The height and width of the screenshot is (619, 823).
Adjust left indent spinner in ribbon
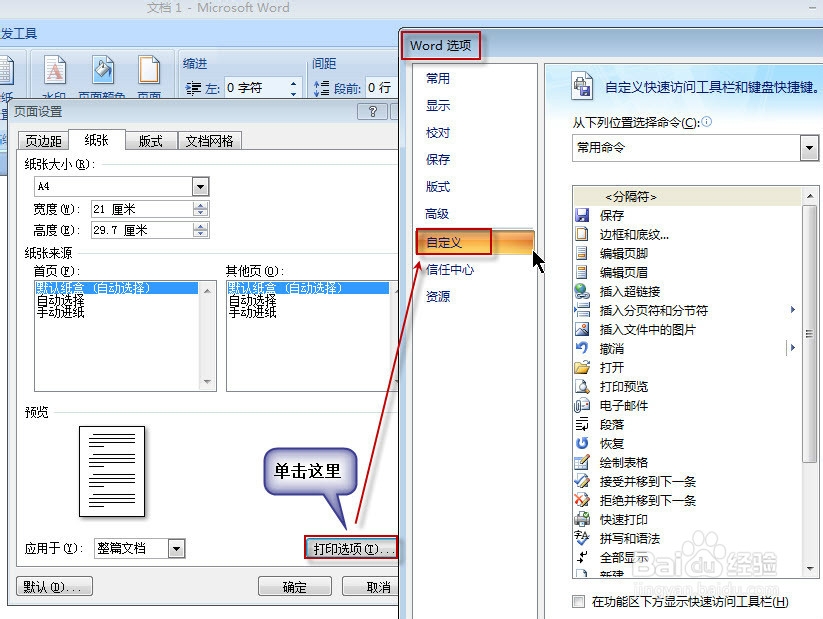(x=293, y=88)
